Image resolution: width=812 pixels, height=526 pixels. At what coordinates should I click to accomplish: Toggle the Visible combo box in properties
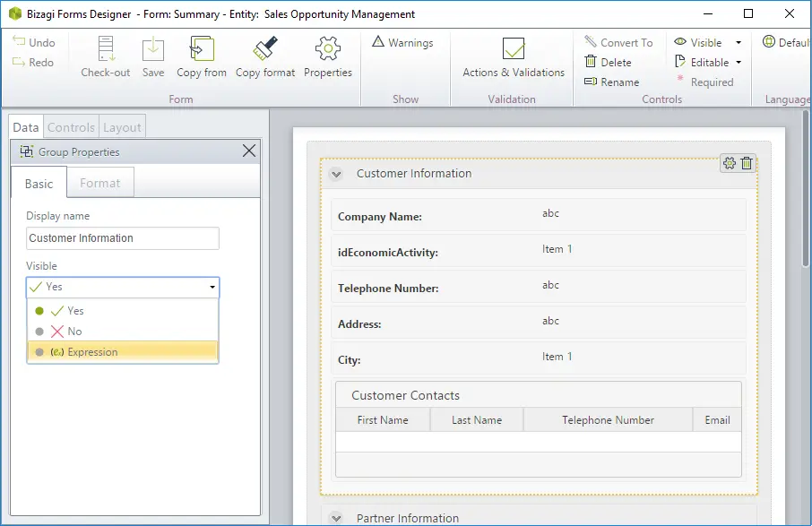[123, 288]
